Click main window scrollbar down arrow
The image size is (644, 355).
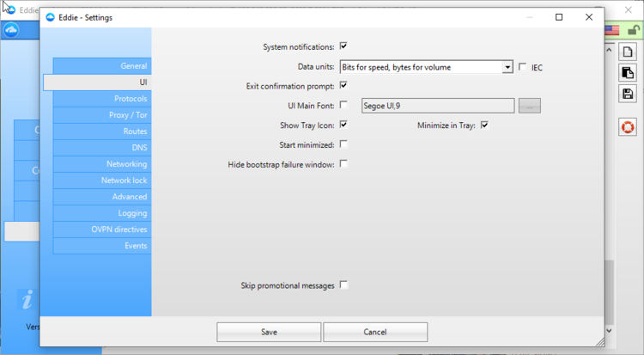[x=609, y=330]
